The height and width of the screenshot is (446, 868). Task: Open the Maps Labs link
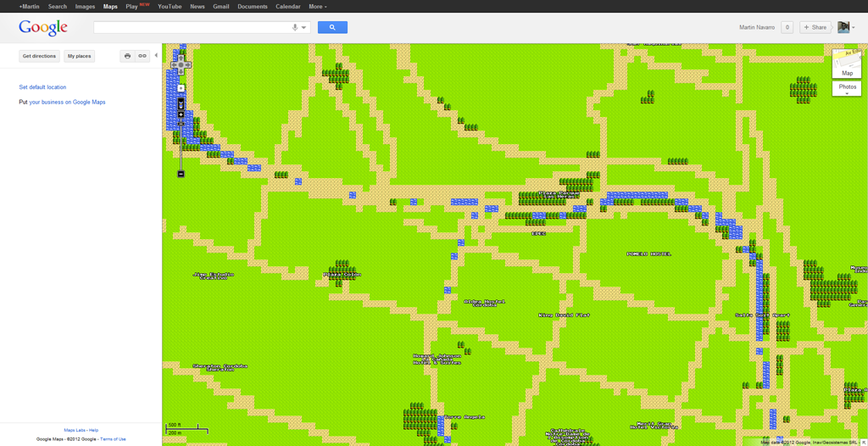click(75, 430)
